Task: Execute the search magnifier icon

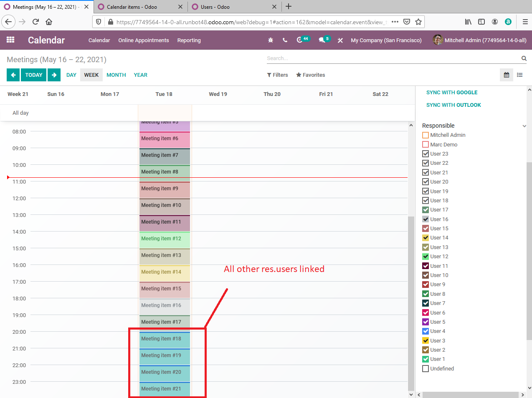Action: coord(524,58)
